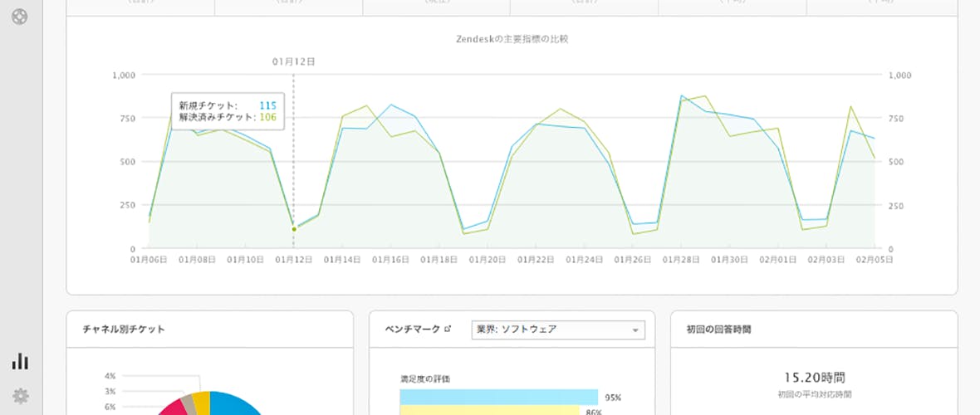This screenshot has width=980, height=415.
Task: Click the tan slice of the channel pie chart
Action: click(x=189, y=404)
